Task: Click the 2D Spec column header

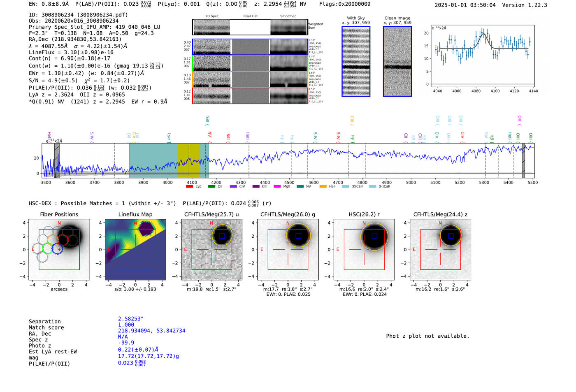Action: (212, 16)
